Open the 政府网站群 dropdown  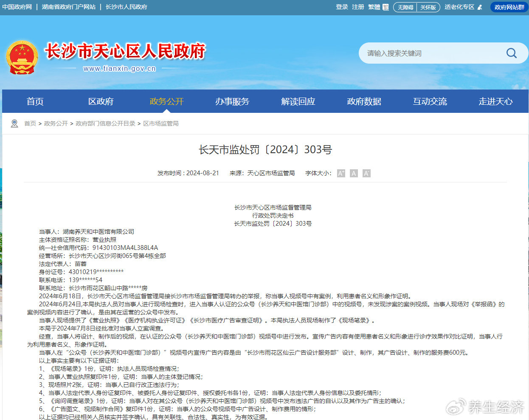509,7
